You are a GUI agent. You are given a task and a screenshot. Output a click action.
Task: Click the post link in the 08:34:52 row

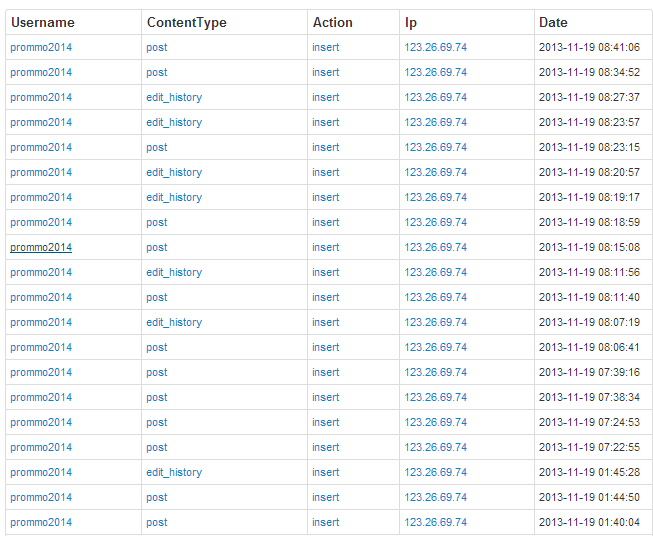click(x=156, y=72)
